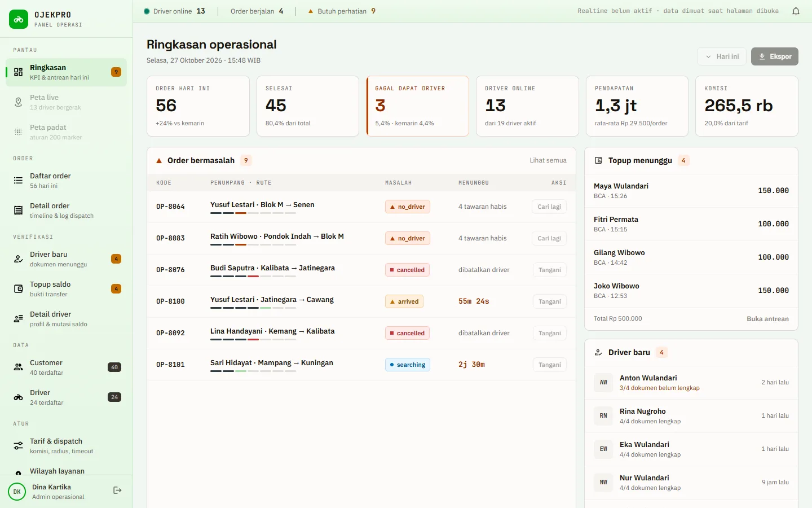Click the Tarif & dispatch sliders icon
The width and height of the screenshot is (812, 508).
(x=19, y=446)
